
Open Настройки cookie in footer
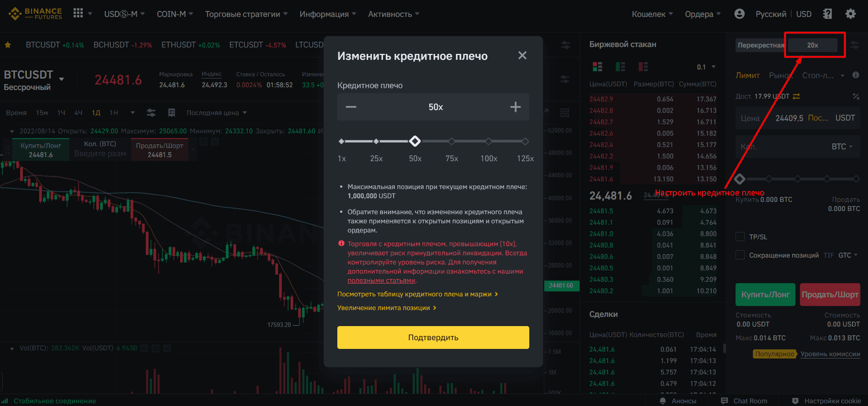coord(832,401)
